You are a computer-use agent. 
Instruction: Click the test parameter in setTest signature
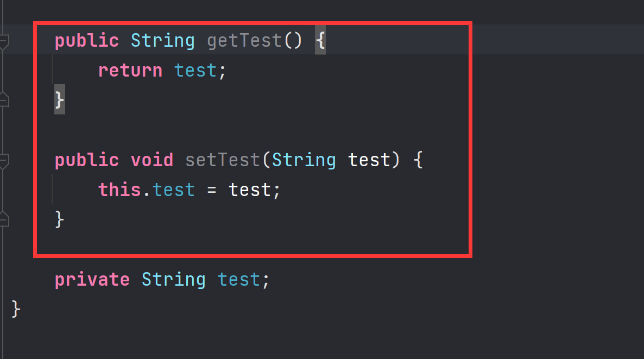369,160
